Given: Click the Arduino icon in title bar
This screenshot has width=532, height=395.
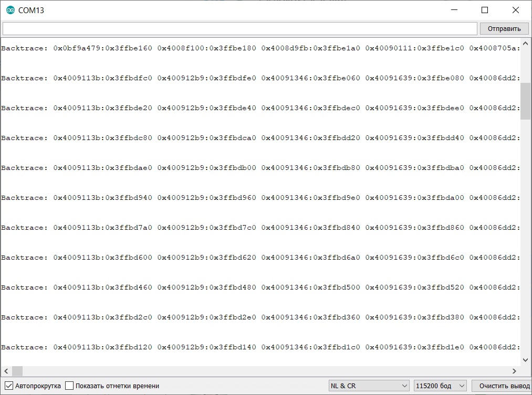Looking at the screenshot, I should (11, 10).
